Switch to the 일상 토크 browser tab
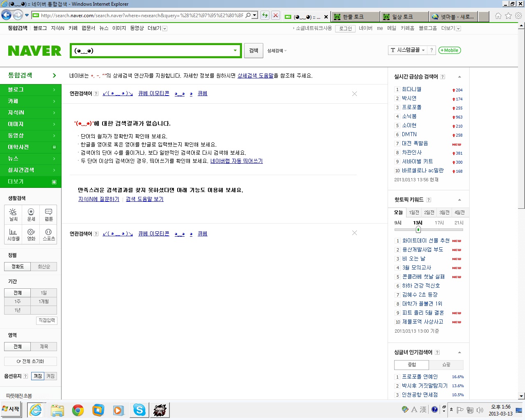This screenshot has height=420, width=525. [404, 17]
